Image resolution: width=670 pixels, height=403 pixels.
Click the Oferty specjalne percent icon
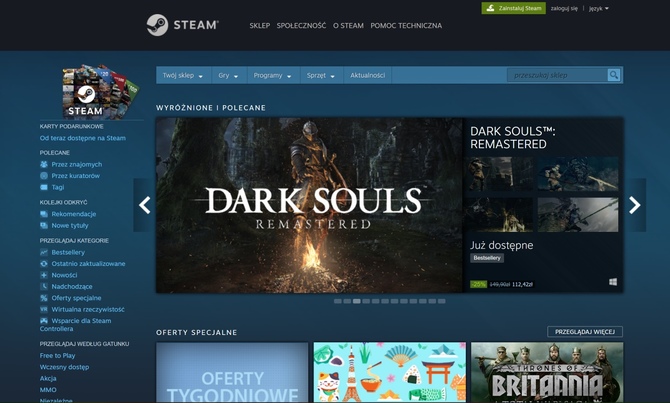tap(44, 298)
